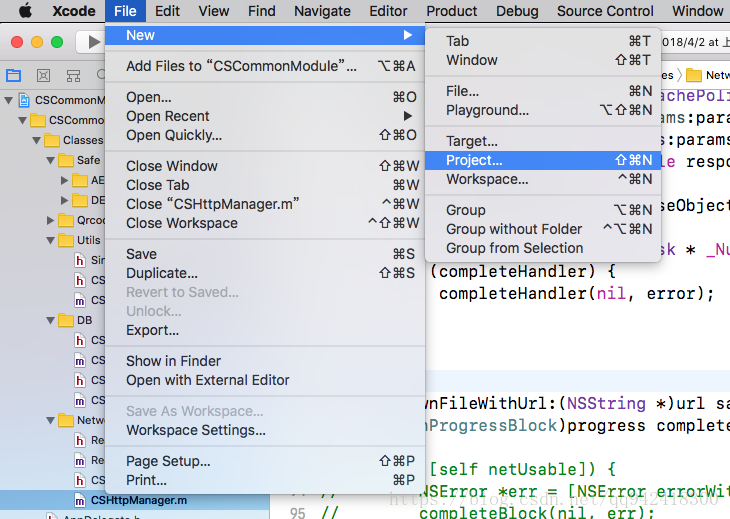Select the CSHttpManager.m file
The height and width of the screenshot is (519, 730).
(135, 500)
